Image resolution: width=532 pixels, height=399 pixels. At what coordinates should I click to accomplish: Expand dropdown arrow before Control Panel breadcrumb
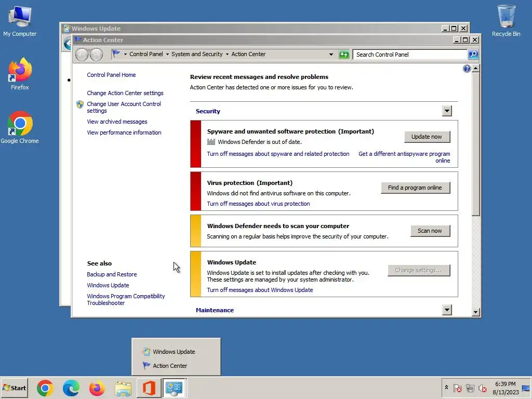pos(125,54)
